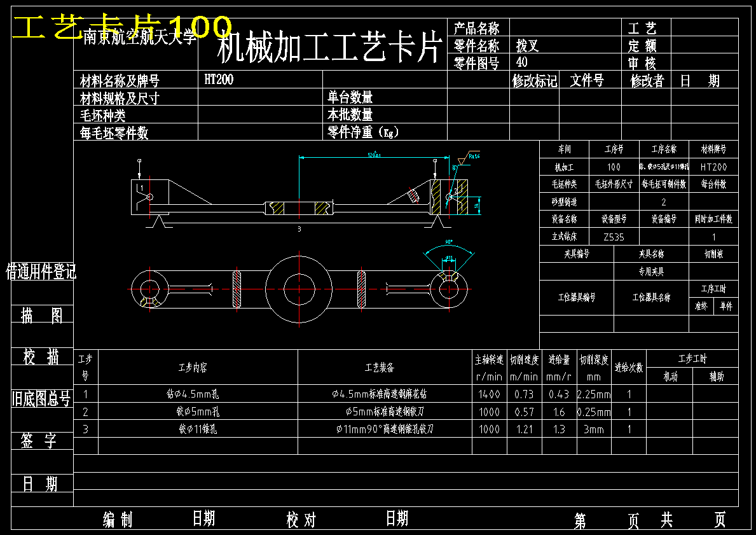Select the 定额 cell in header
Viewport: 756px width, 535px height.
642,46
